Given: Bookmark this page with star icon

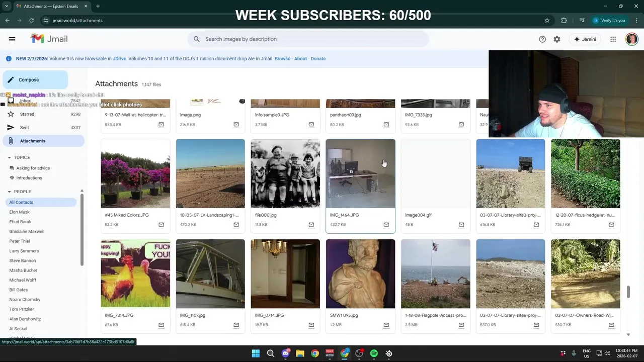Looking at the screenshot, I should coord(547,21).
